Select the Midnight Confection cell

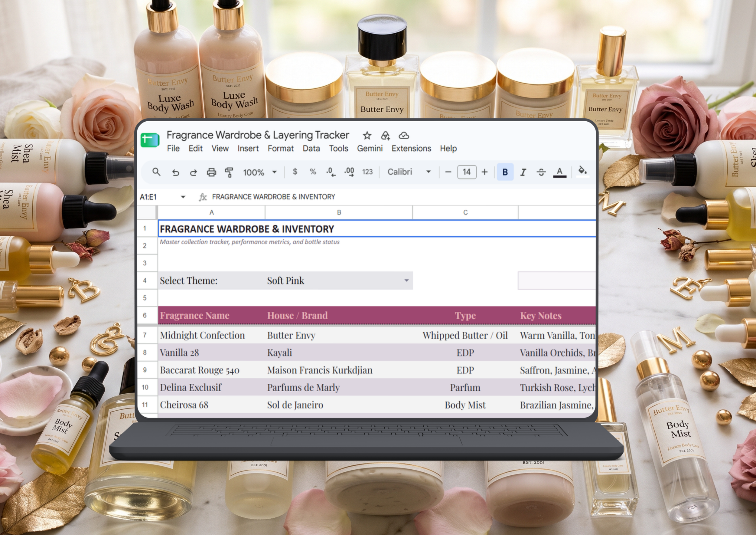pyautogui.click(x=211, y=335)
